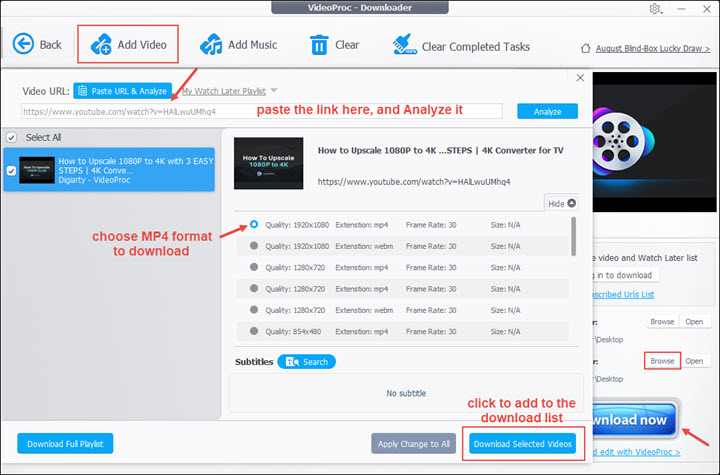
Task: Click the No subtitle text
Action: point(406,393)
